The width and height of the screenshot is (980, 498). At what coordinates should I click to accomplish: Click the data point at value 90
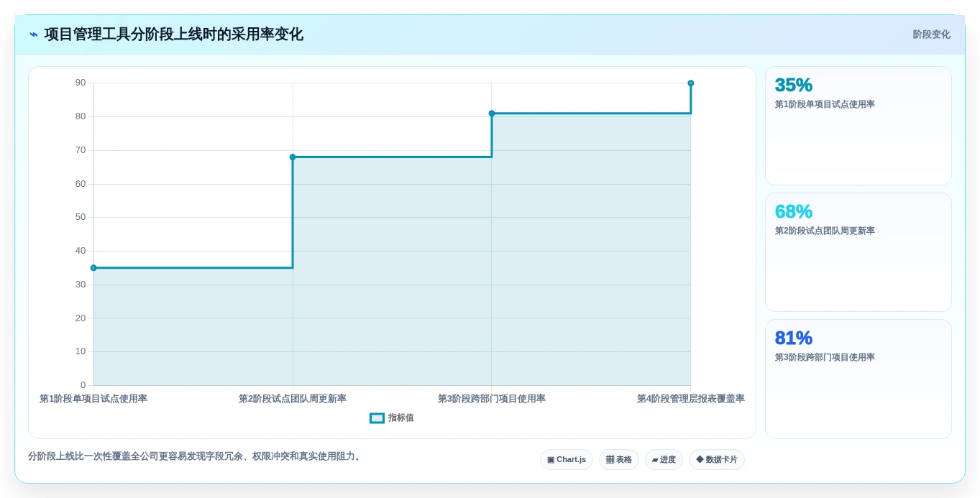[x=691, y=83]
